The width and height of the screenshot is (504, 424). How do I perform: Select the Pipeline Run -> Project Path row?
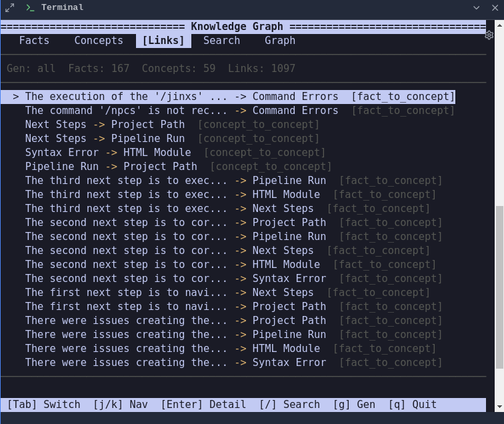click(178, 167)
